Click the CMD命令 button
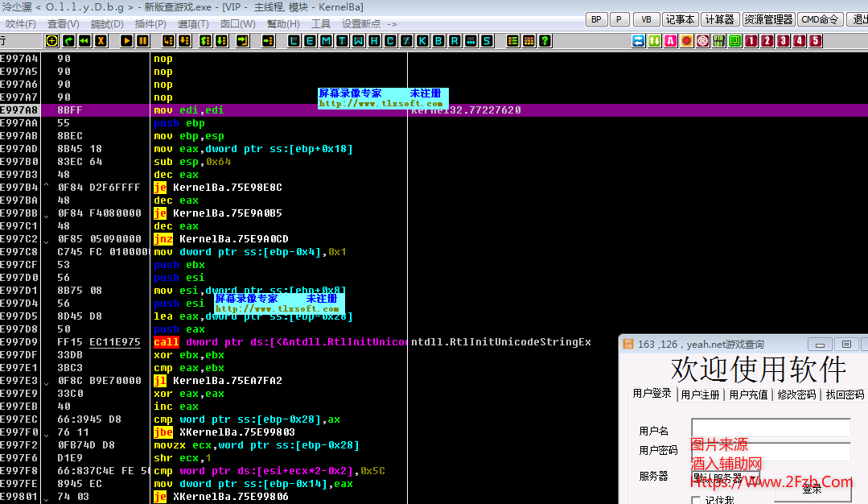This screenshot has width=868, height=504. (x=820, y=19)
